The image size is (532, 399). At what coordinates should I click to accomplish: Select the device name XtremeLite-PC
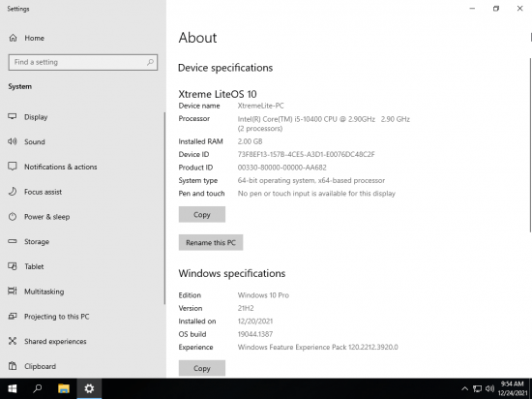[260, 106]
